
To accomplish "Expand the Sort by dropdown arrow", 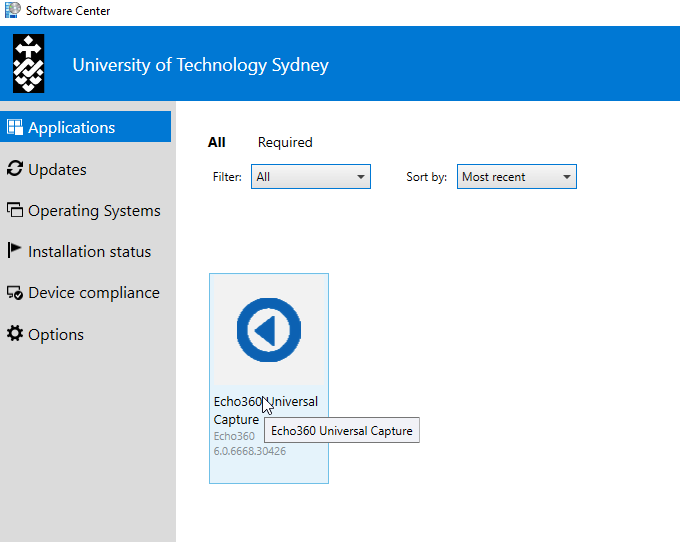I will pyautogui.click(x=566, y=177).
